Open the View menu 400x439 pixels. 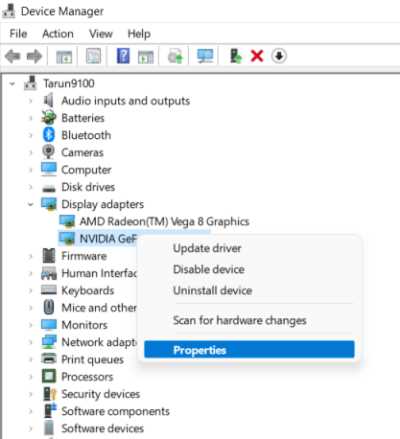[x=101, y=34]
